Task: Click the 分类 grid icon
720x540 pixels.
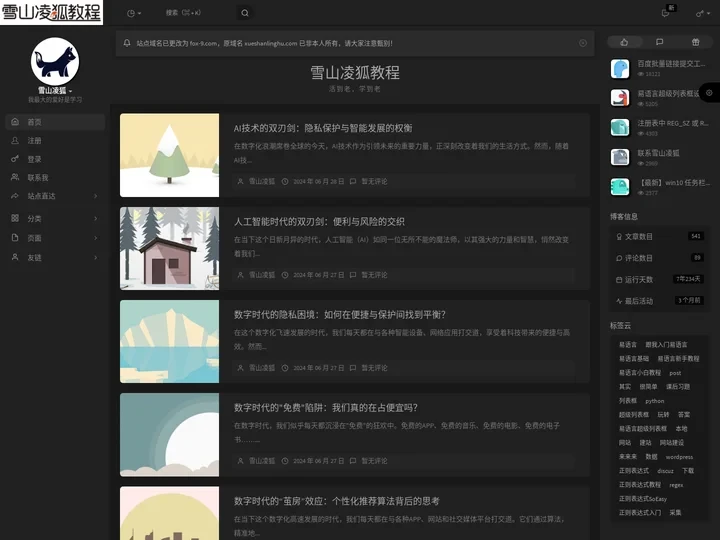Action: (x=15, y=218)
